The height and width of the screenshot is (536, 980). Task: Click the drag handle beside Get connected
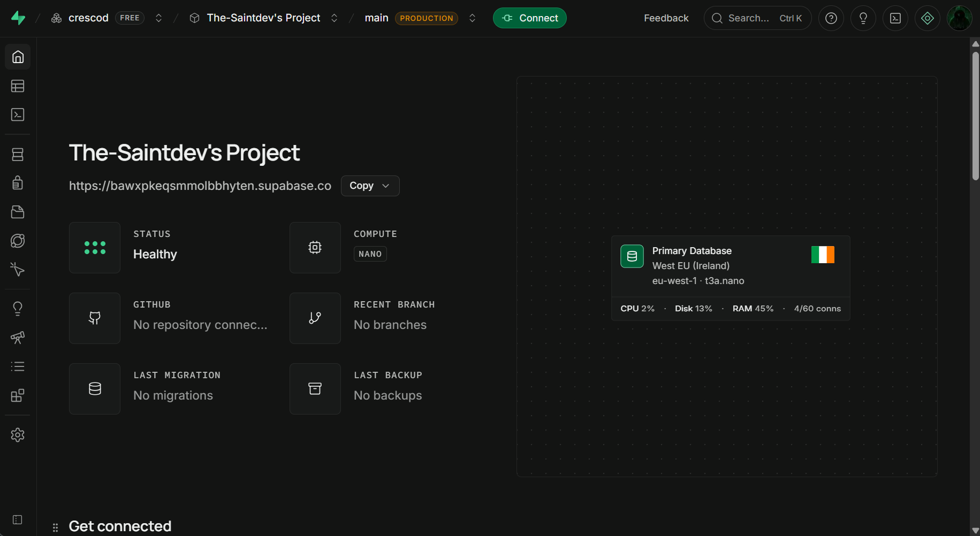point(55,527)
